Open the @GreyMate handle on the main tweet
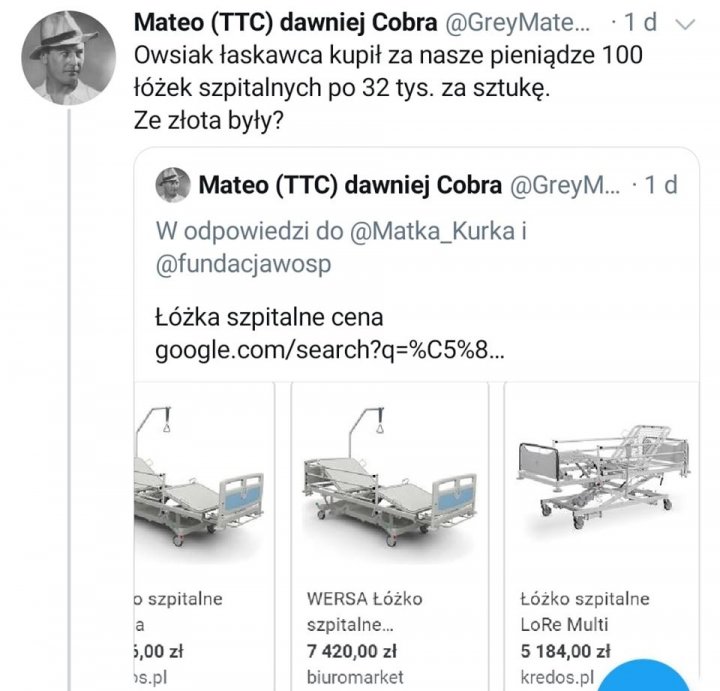Screen dimensions: 720x691 (x=522, y=23)
